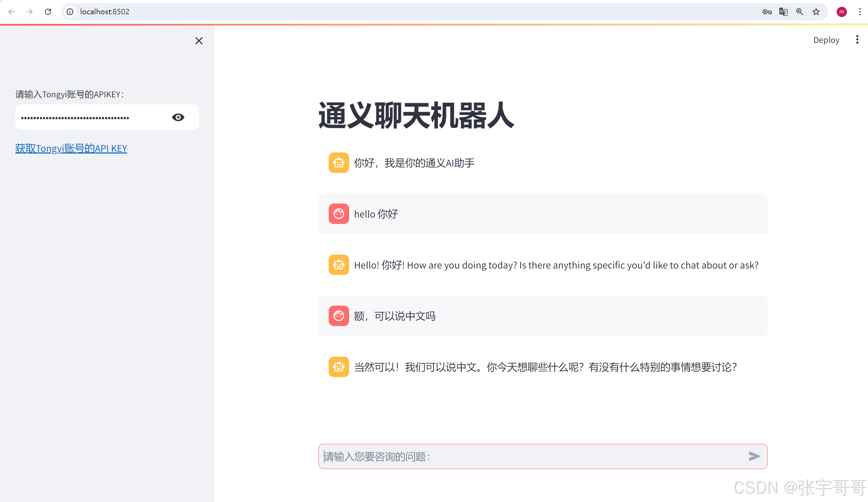868x502 pixels.
Task: Click browser forward arrow
Action: (x=30, y=12)
